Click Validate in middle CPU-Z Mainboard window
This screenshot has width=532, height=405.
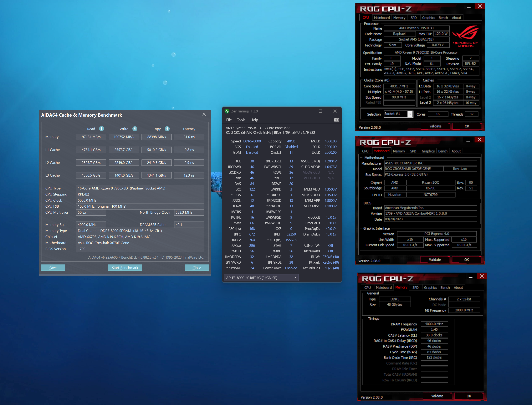[435, 260]
